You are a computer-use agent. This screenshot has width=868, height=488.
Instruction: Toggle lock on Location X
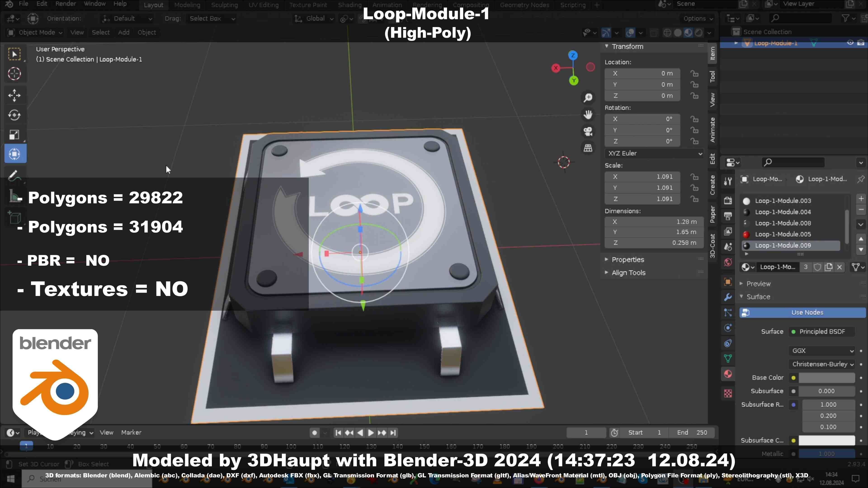(694, 73)
